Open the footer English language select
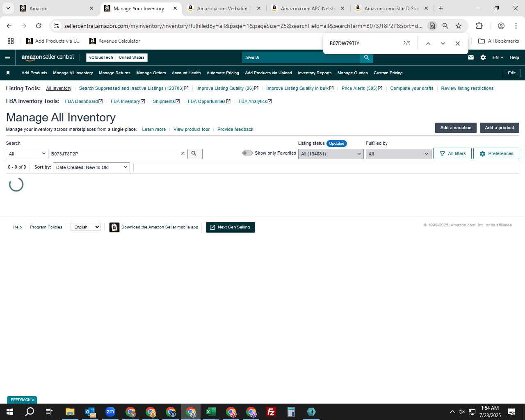 point(86,227)
